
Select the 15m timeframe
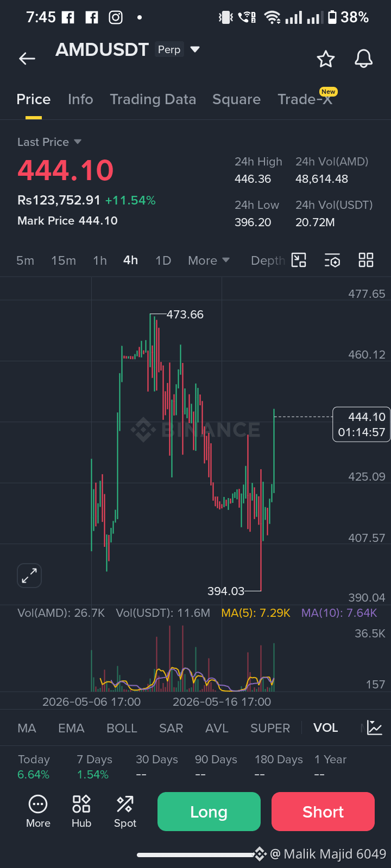pyautogui.click(x=64, y=260)
